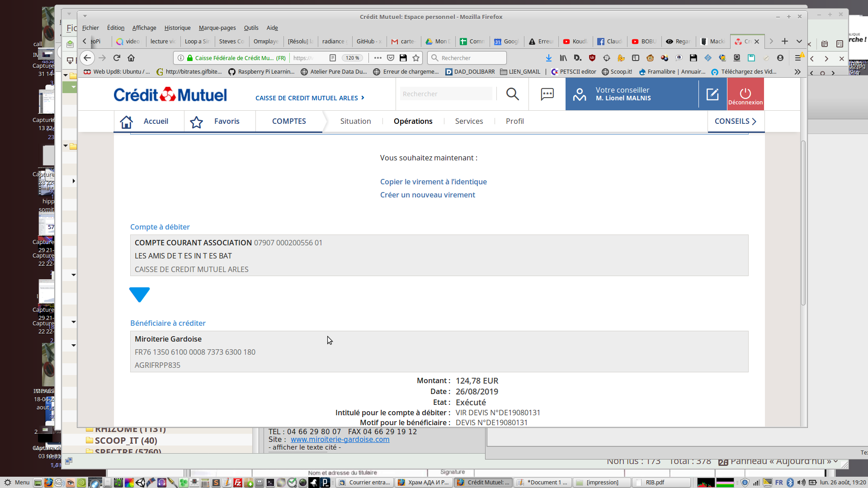Click the Favoris star icon
Image resolution: width=868 pixels, height=488 pixels.
click(196, 122)
